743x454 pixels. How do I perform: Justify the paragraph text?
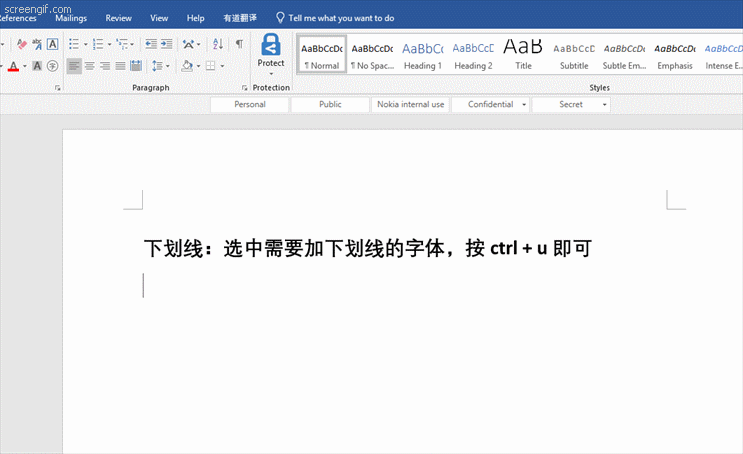click(x=121, y=66)
